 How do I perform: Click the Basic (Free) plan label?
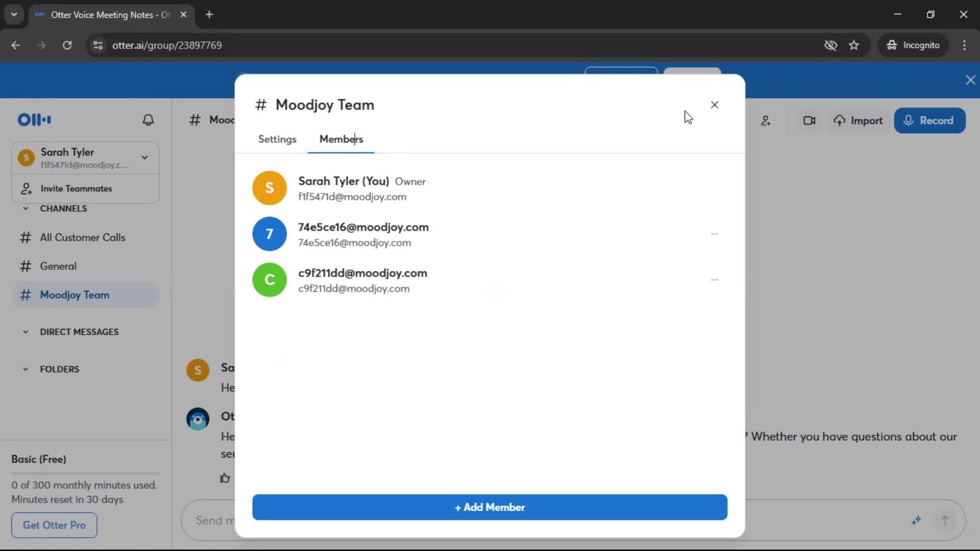(x=39, y=459)
